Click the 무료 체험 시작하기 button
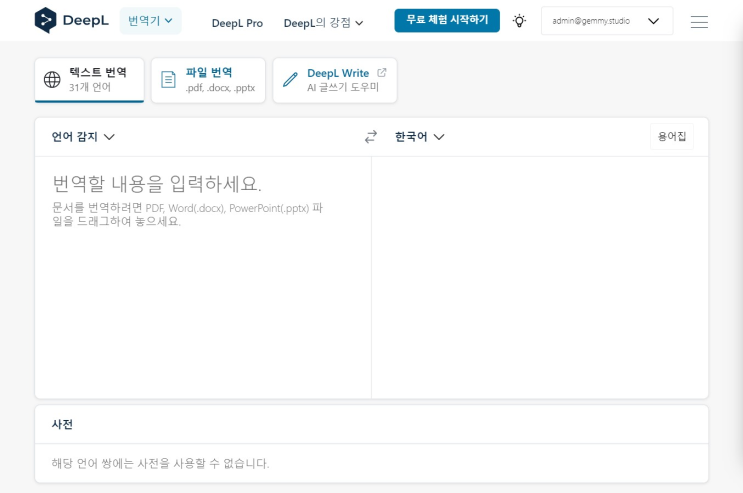This screenshot has height=493, width=743. (447, 20)
